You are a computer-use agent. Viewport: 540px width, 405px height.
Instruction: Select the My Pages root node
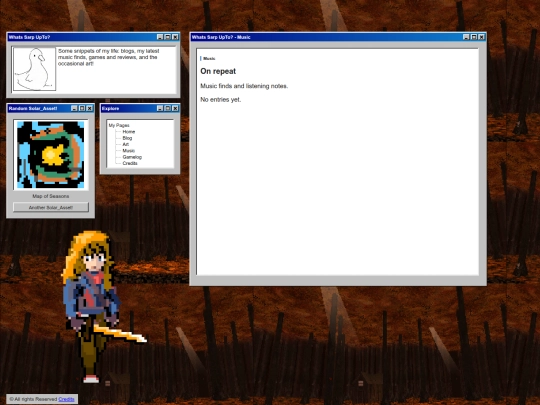[x=119, y=125]
